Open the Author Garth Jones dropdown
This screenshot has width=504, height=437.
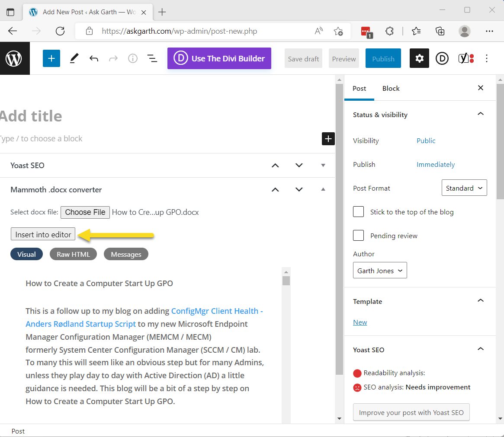(x=379, y=270)
